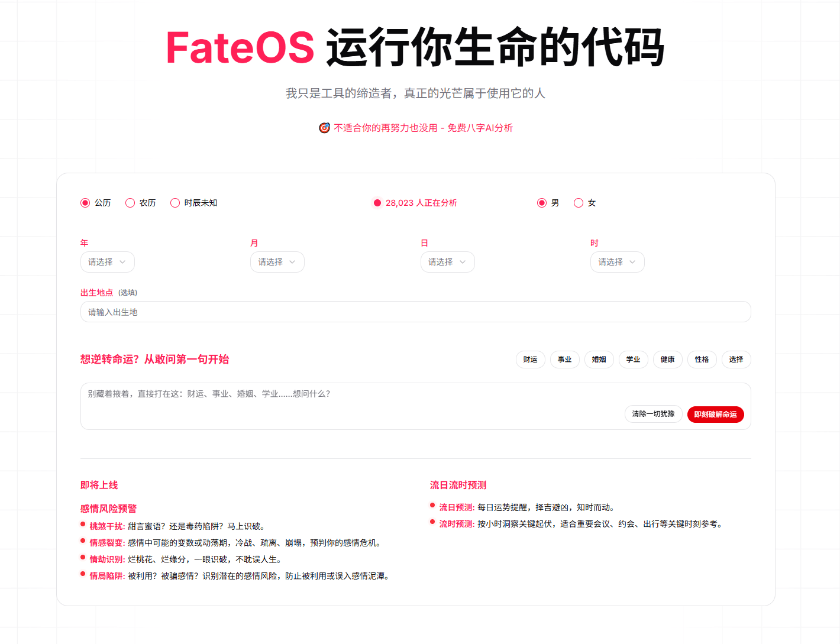Viewport: 840px width, 644px height.
Task: Open the 日 day dropdown
Action: [448, 262]
